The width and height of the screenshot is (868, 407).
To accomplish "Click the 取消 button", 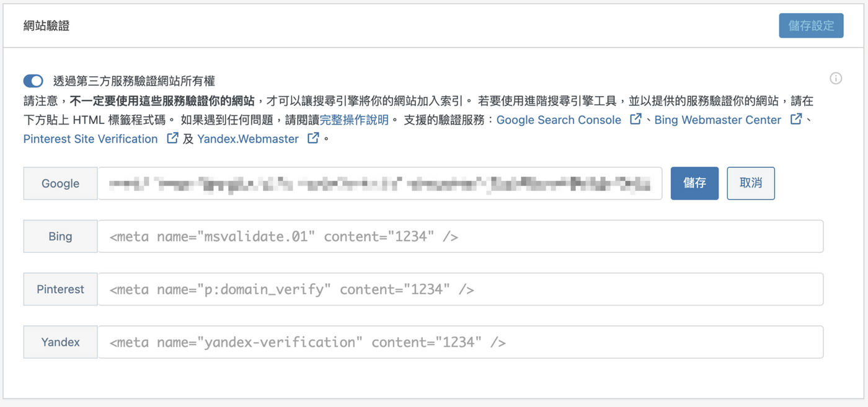I will click(x=750, y=183).
